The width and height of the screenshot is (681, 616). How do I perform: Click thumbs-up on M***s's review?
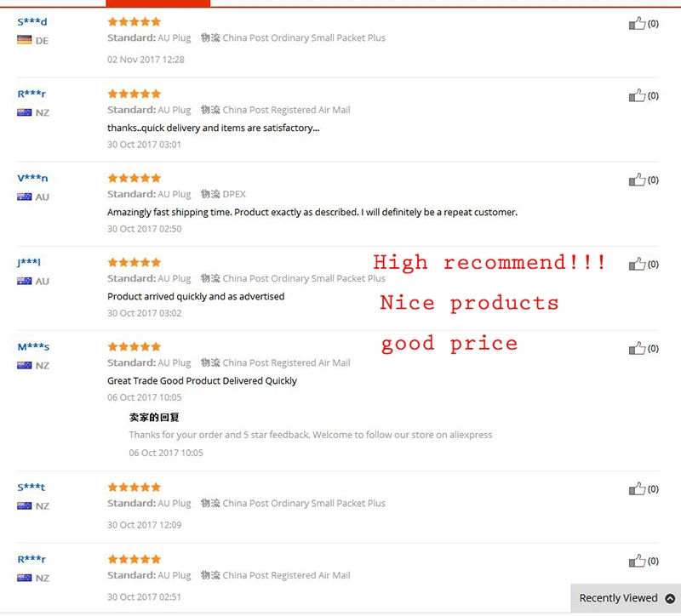637,348
